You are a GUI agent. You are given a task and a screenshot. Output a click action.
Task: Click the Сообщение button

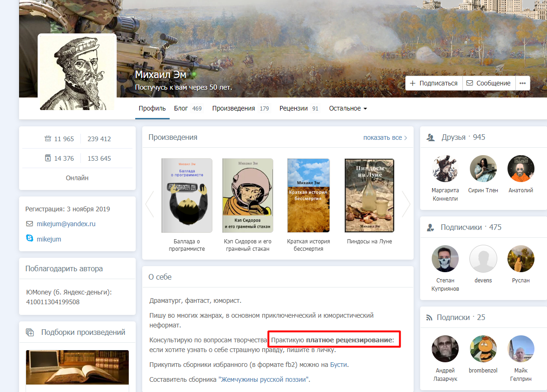(x=489, y=83)
